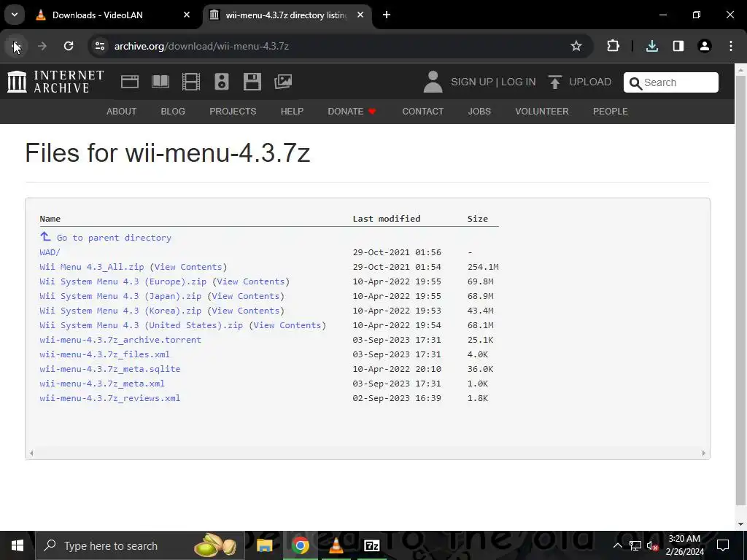Open the PROJECTS menu item
747x560 pixels.
click(x=233, y=112)
